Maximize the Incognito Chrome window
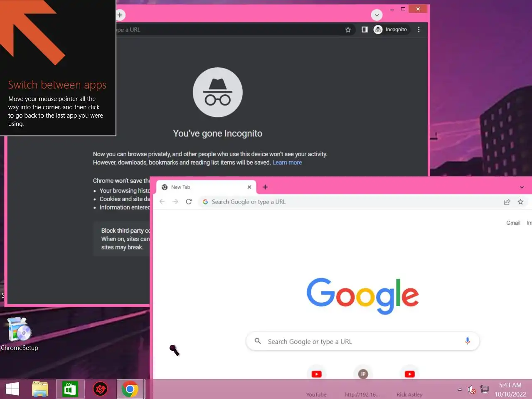The image size is (532, 399). point(403,9)
